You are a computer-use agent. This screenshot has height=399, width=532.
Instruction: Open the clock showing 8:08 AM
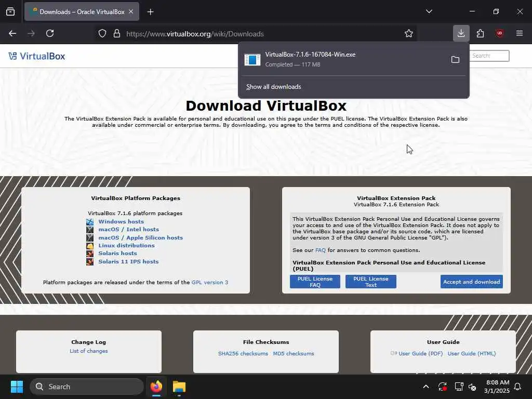tap(497, 387)
